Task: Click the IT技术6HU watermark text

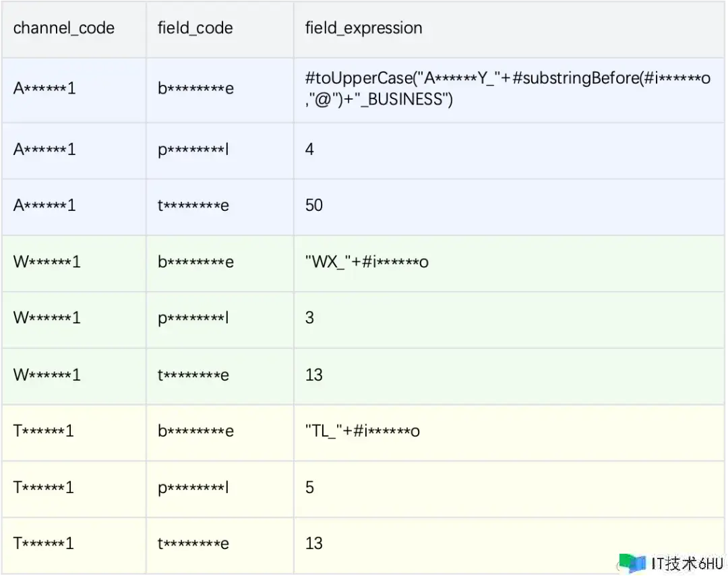Action: click(687, 563)
